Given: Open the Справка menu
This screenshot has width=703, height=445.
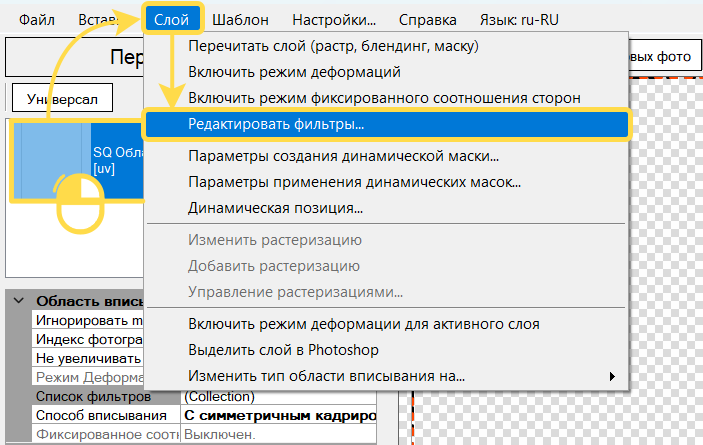Looking at the screenshot, I should [427, 19].
